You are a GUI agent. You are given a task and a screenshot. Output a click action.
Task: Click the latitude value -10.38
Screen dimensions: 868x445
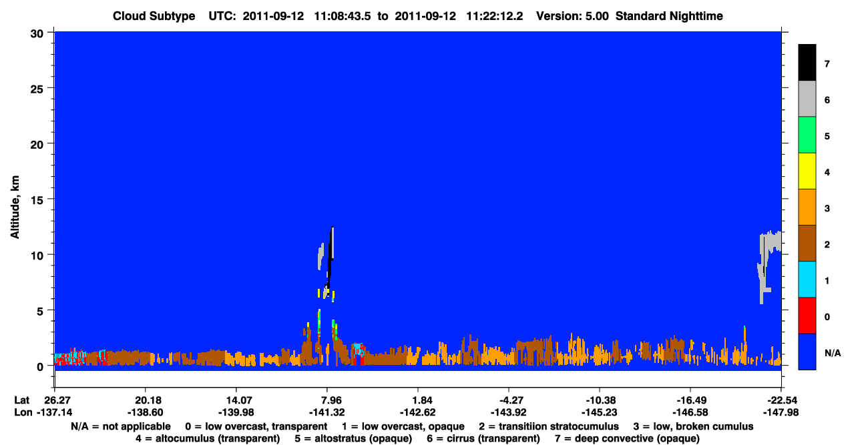click(600, 400)
